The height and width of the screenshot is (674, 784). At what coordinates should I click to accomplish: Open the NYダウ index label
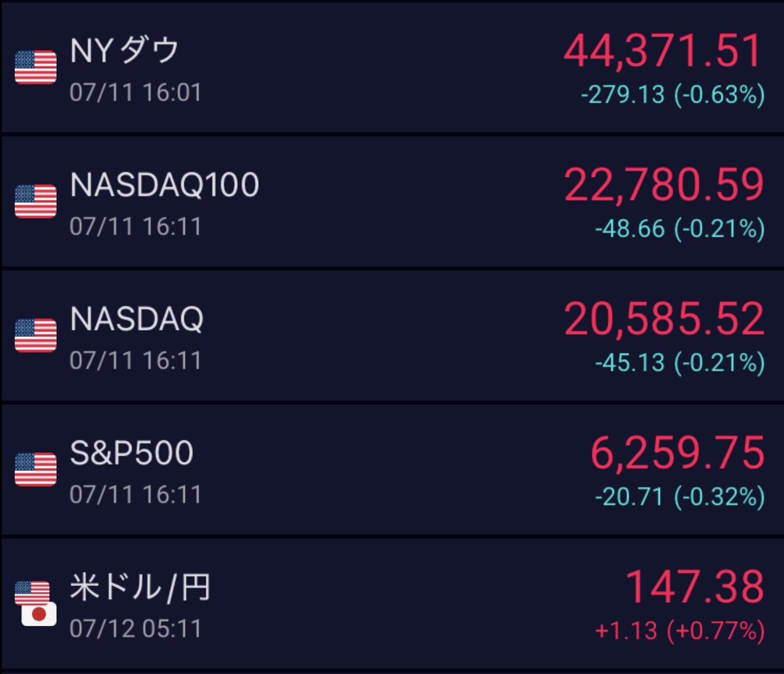coord(124,51)
